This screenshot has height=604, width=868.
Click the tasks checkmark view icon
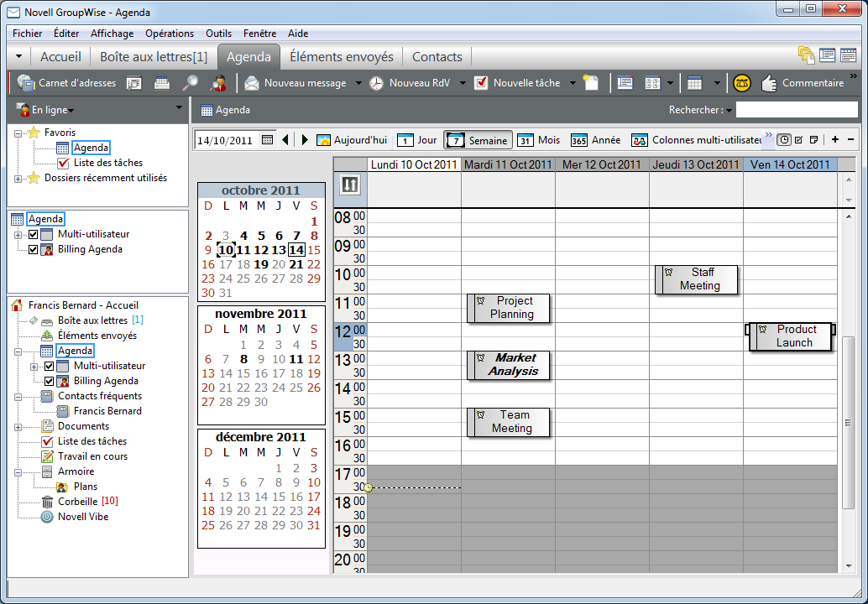tap(799, 139)
